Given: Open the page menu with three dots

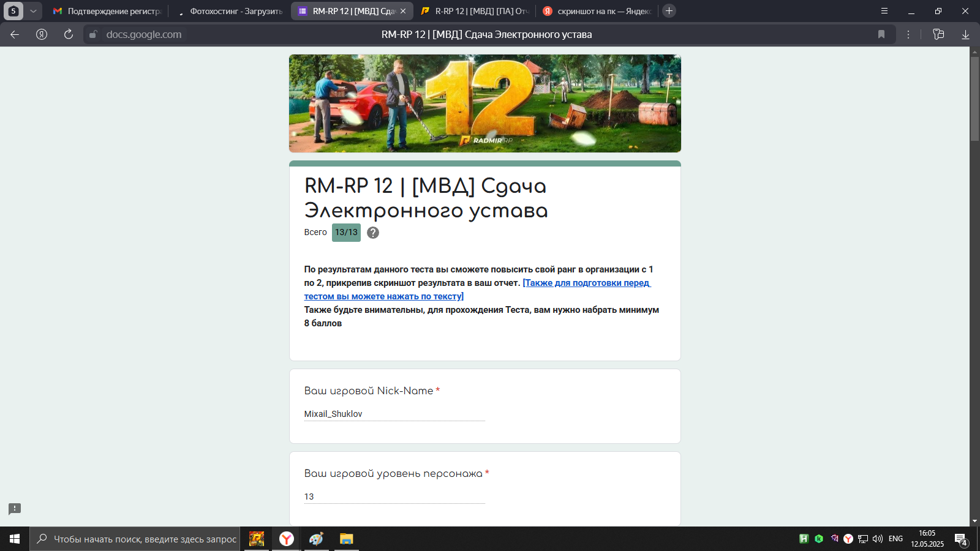Looking at the screenshot, I should pyautogui.click(x=908, y=34).
